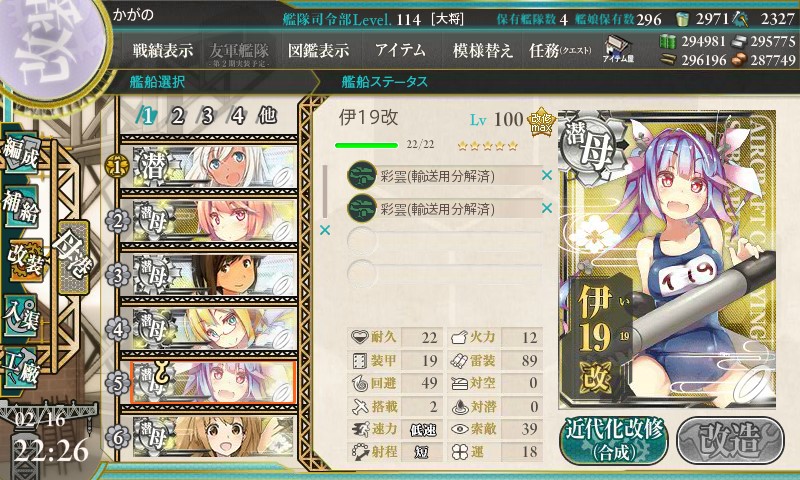This screenshot has height=480, width=800.
Task: Switch to fleet tab 3
Action: 207,116
